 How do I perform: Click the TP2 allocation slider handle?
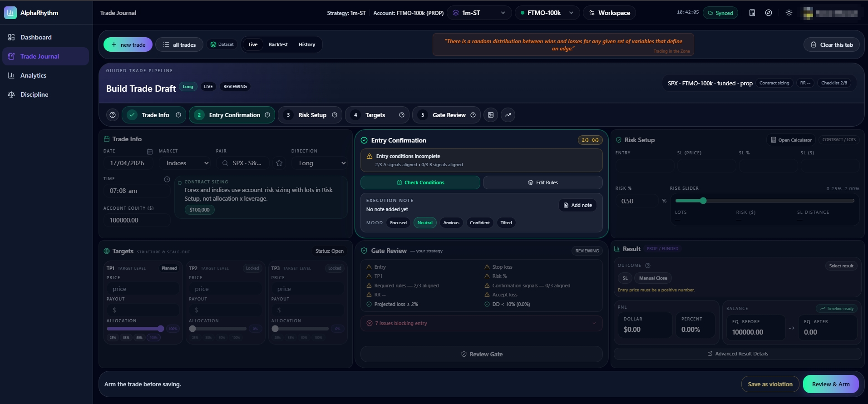point(192,329)
